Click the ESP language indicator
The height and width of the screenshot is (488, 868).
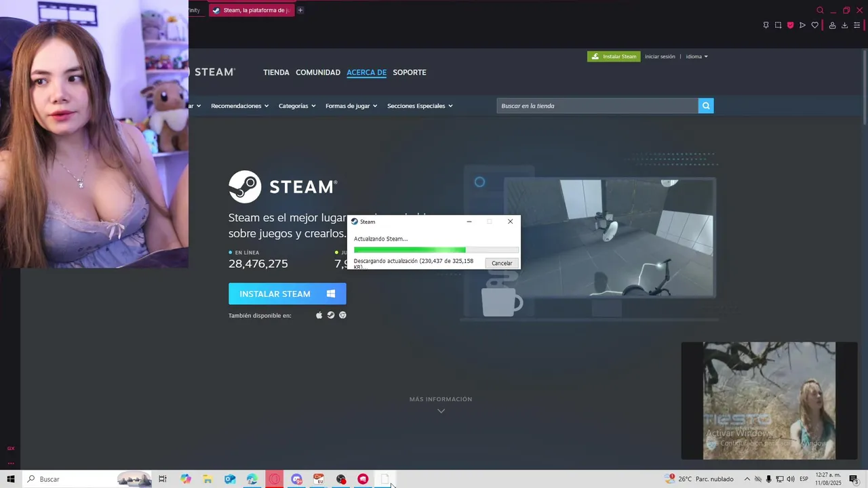tap(804, 479)
